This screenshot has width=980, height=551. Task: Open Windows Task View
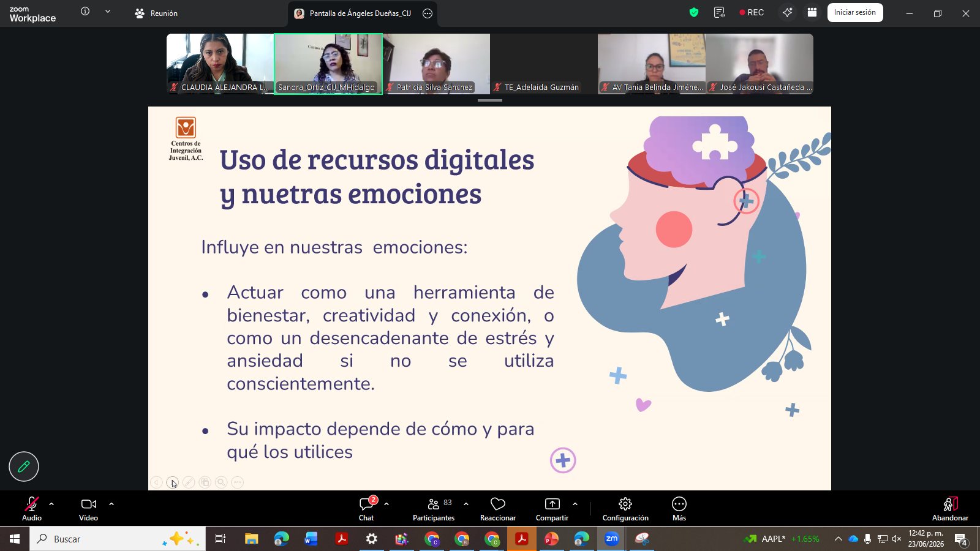pyautogui.click(x=221, y=539)
